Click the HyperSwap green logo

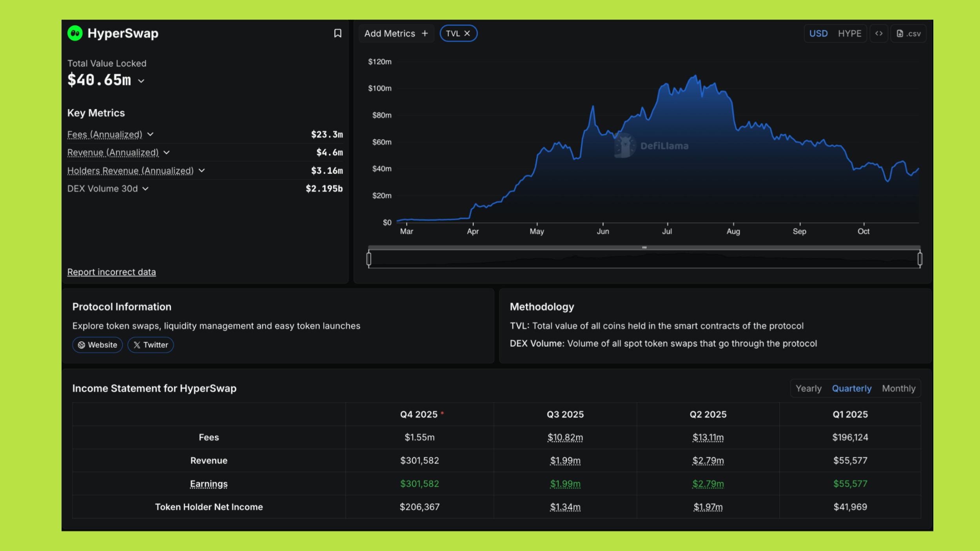tap(75, 33)
